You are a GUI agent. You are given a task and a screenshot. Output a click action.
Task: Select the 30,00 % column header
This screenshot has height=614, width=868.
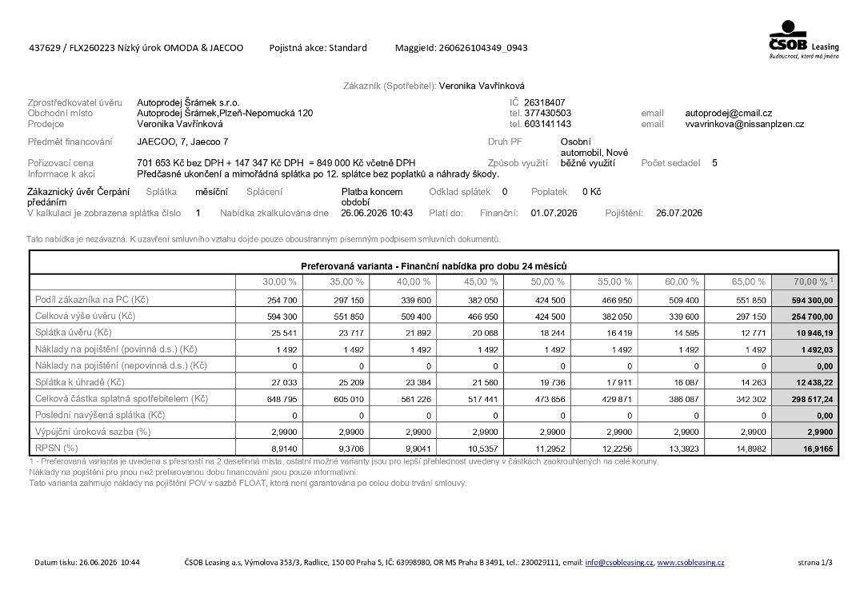(279, 281)
